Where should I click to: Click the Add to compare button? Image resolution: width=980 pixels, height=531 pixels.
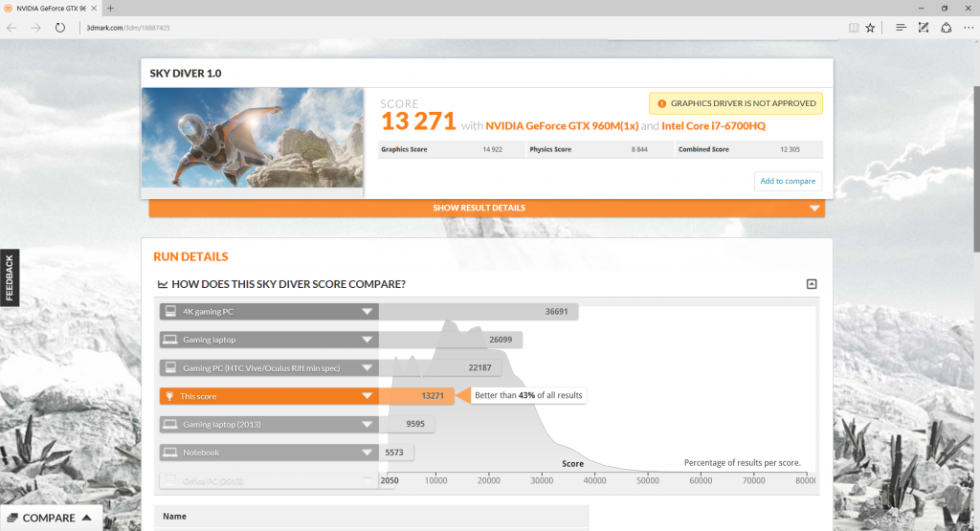coord(788,181)
